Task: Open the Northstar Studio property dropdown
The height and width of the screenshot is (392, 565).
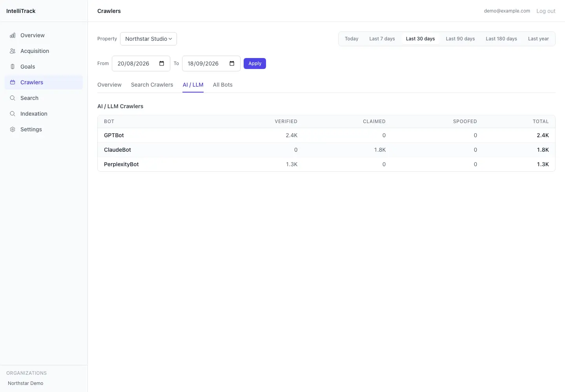Action: tap(148, 39)
